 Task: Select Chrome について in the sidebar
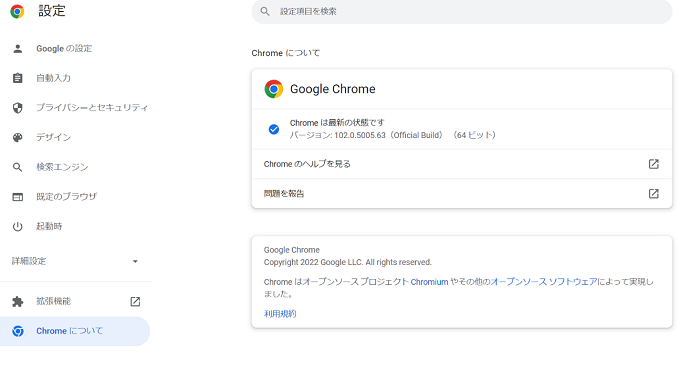tap(75, 331)
